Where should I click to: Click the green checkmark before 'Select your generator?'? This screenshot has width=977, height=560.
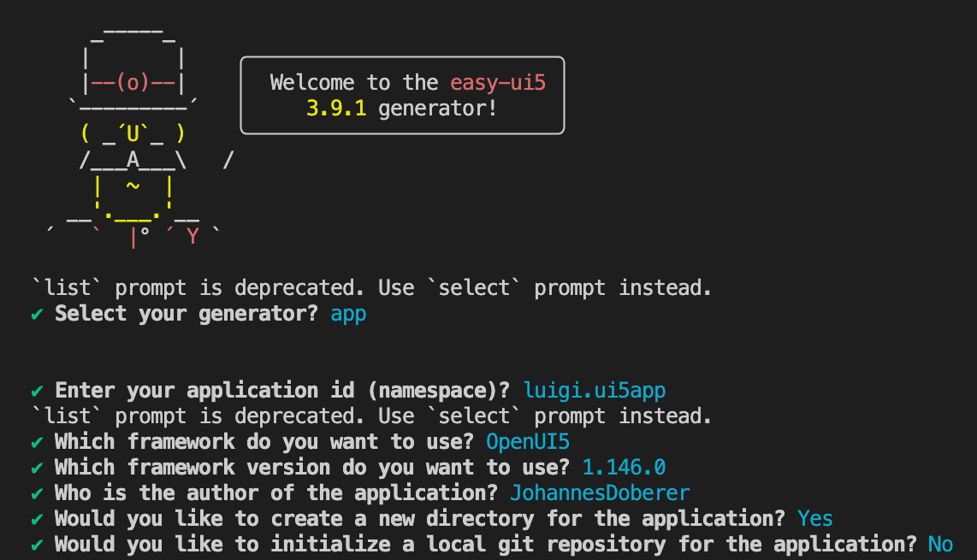tap(37, 314)
